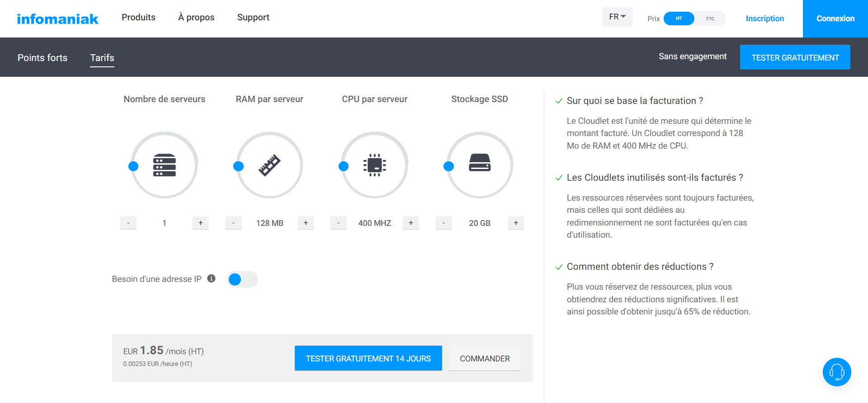
Task: Switch to the Points forts tab
Action: [x=42, y=58]
